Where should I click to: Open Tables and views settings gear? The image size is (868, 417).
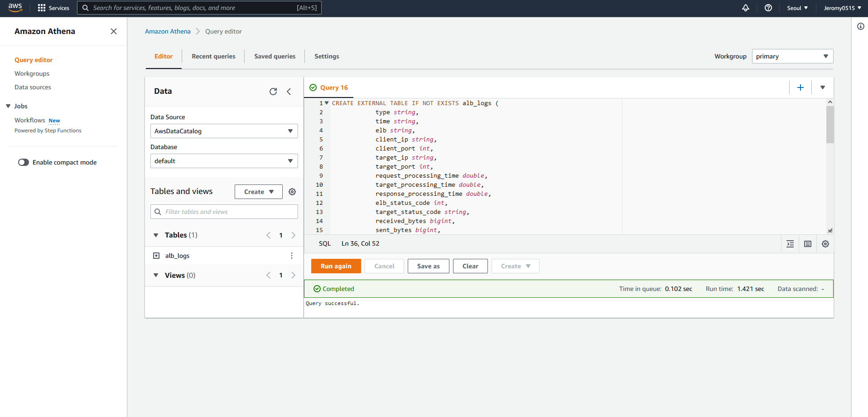(x=292, y=192)
